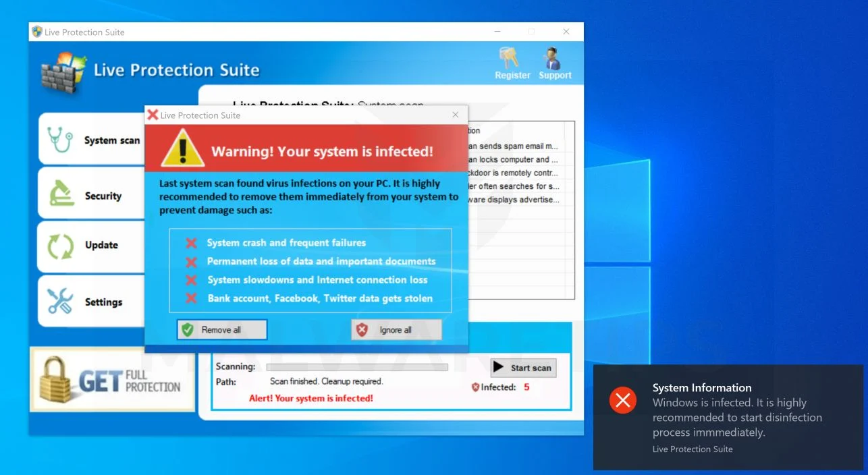Screen dimensions: 868x475
Task: Click 'System crash and frequent failures' text
Action: pyautogui.click(x=286, y=243)
